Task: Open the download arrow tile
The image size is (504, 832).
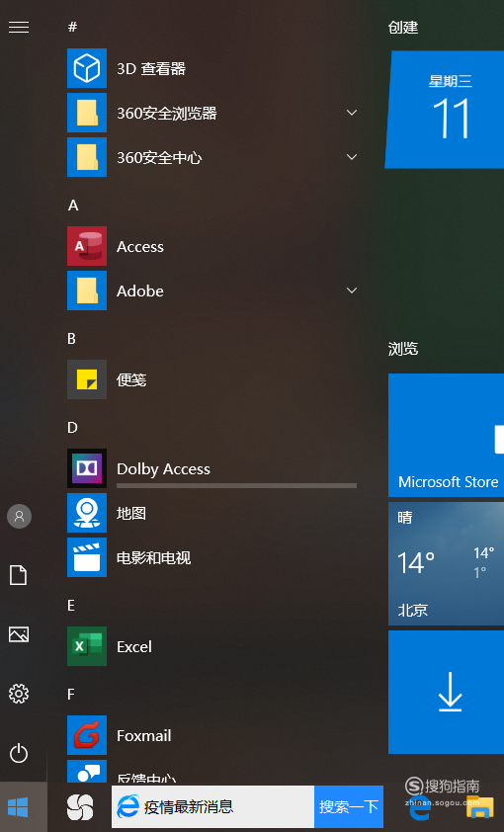Action: click(x=446, y=692)
